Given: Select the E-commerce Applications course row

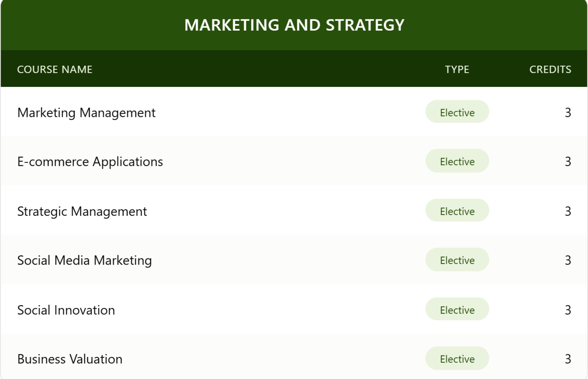Looking at the screenshot, I should (x=294, y=161).
